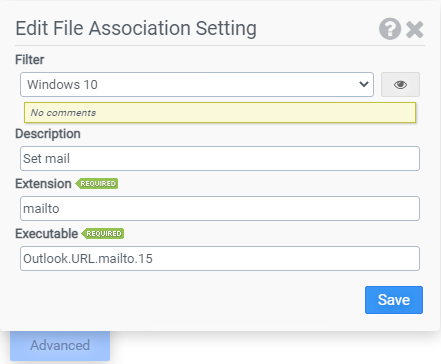441x364 pixels.
Task: Click the Edit File Association Setting title
Action: [x=136, y=28]
